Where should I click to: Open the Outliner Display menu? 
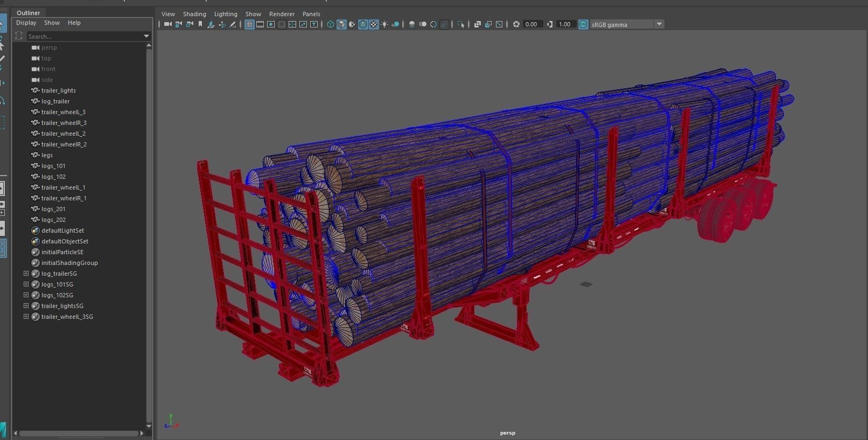click(26, 23)
